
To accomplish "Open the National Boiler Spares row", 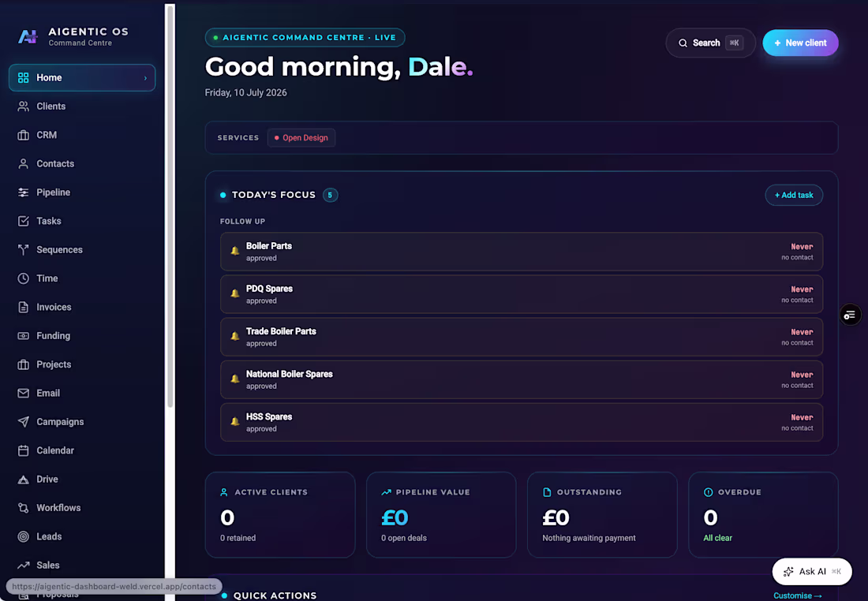I will [522, 379].
